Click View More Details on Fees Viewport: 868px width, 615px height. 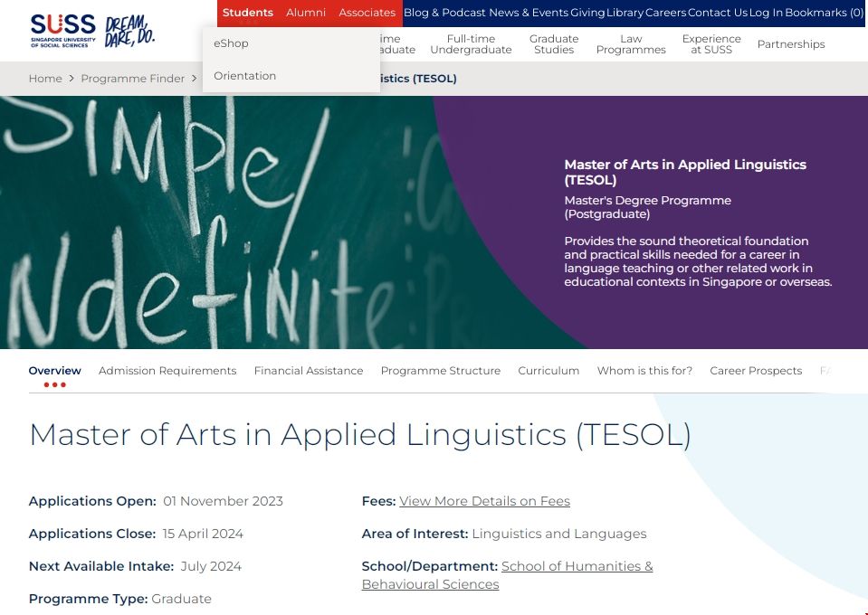pos(484,501)
